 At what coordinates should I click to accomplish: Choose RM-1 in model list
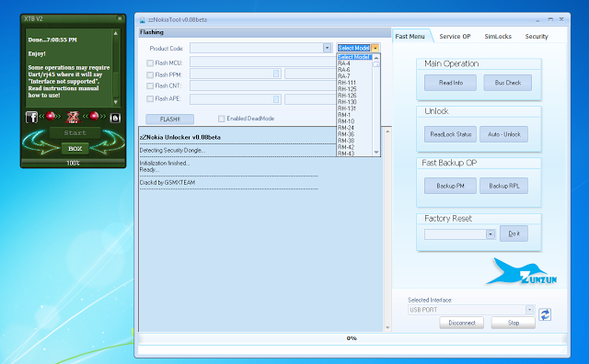pyautogui.click(x=354, y=115)
